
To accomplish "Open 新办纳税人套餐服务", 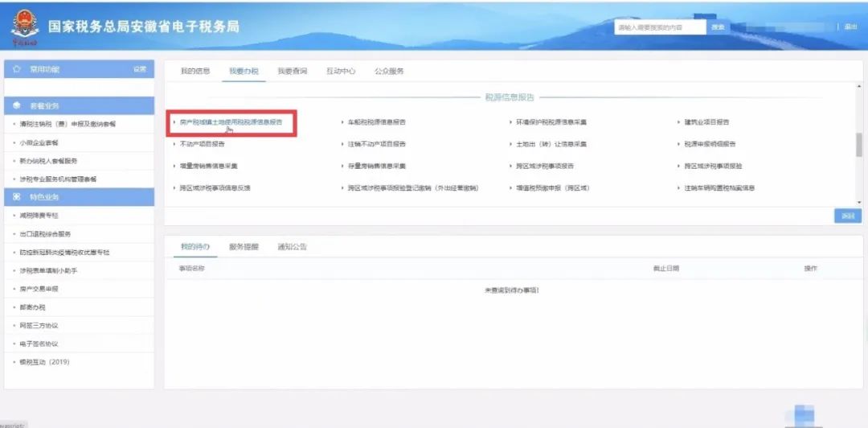I will coord(48,162).
